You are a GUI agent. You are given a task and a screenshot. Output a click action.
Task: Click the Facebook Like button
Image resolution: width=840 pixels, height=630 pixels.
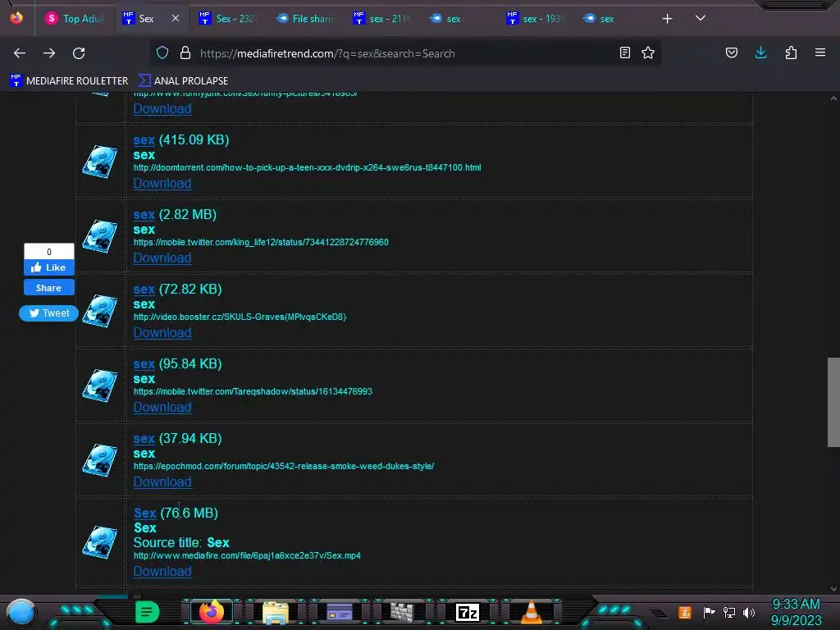[x=48, y=267]
